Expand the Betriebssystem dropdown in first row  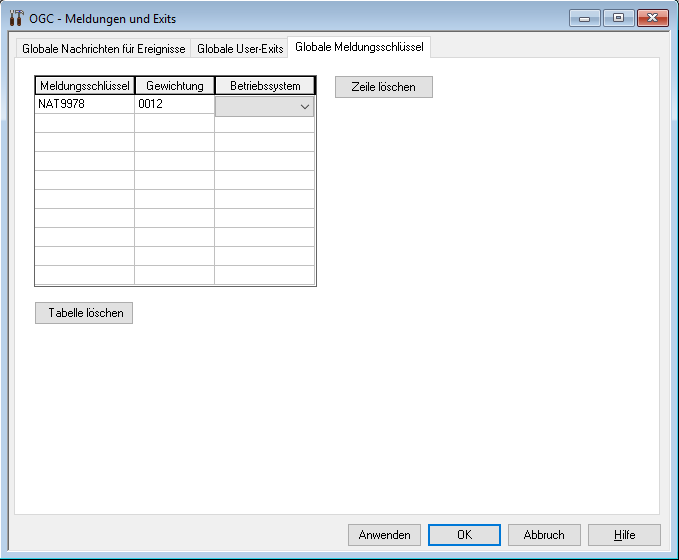point(304,106)
